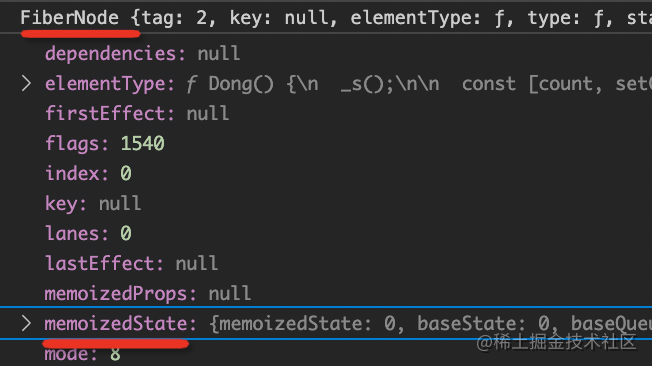652x366 pixels.
Task: Expand the memoizedState property arrow
Action: (x=26, y=323)
